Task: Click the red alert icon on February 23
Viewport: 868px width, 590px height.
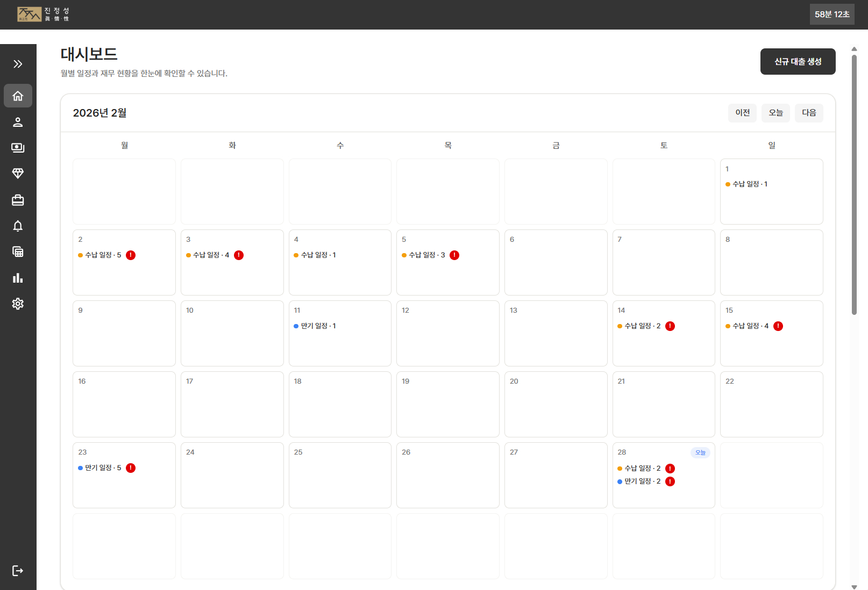Action: click(131, 468)
